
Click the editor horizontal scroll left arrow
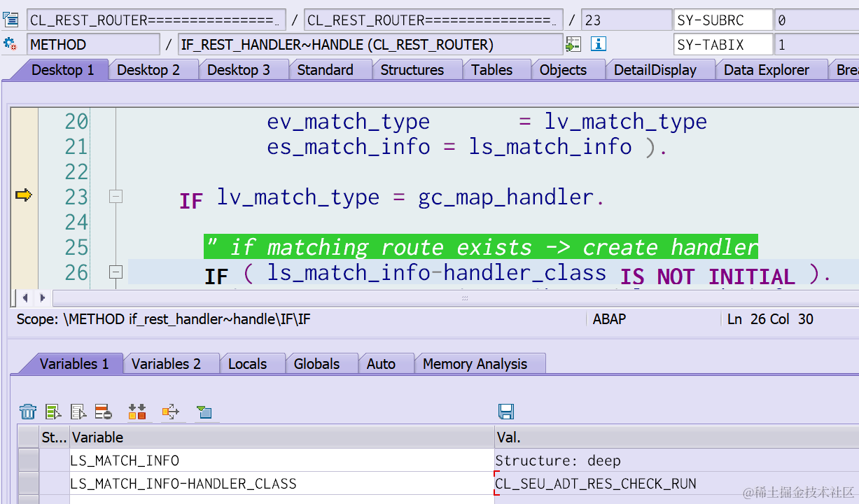pos(25,298)
